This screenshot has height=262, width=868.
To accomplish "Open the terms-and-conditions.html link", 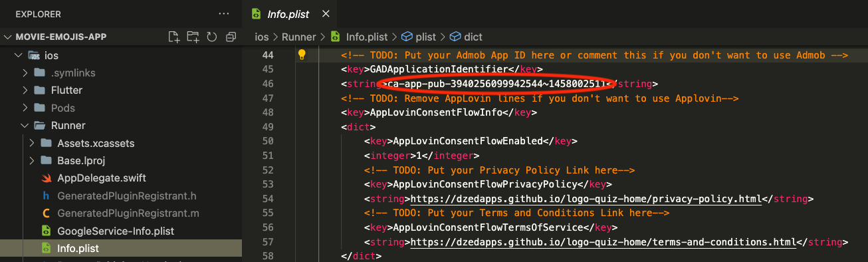I will tap(603, 242).
